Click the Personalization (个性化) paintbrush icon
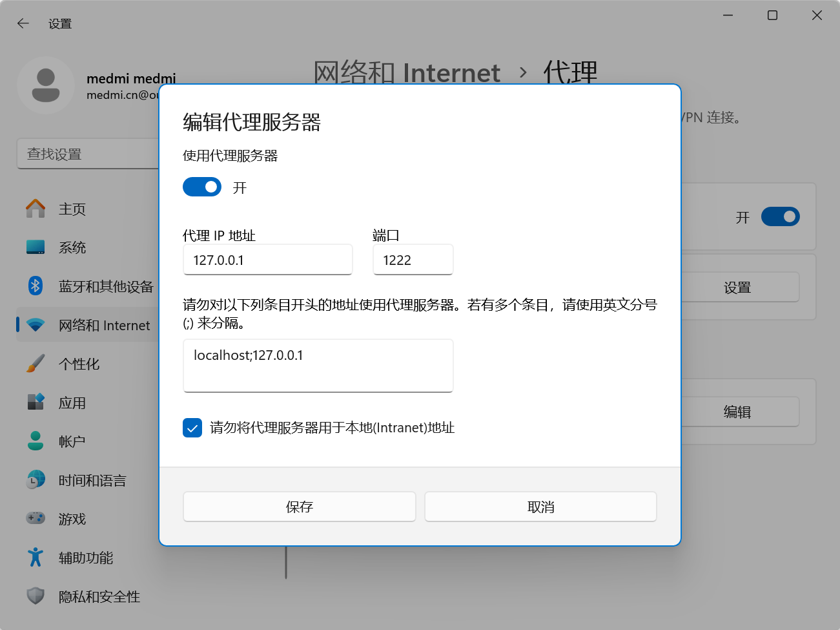Screen dimensions: 840x630 click(36, 364)
